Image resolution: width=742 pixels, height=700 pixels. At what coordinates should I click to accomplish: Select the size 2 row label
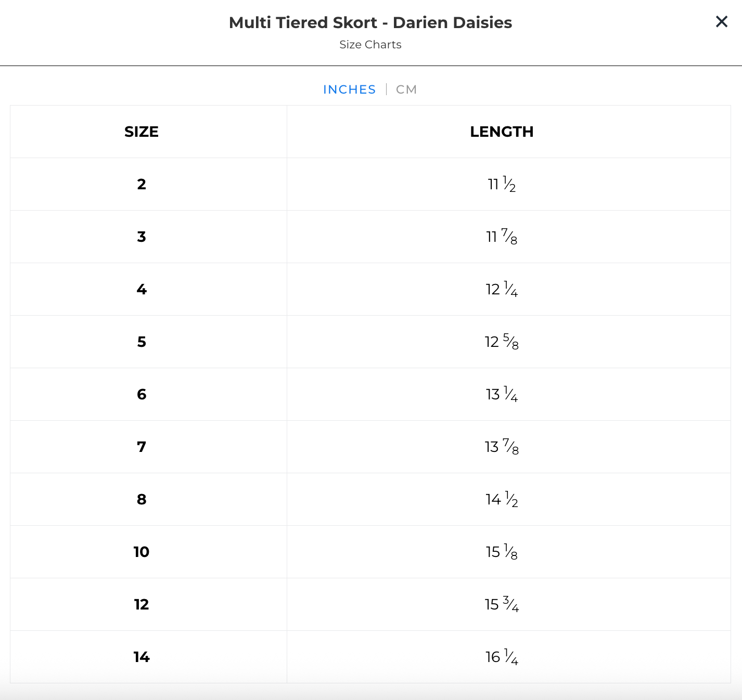tap(142, 184)
